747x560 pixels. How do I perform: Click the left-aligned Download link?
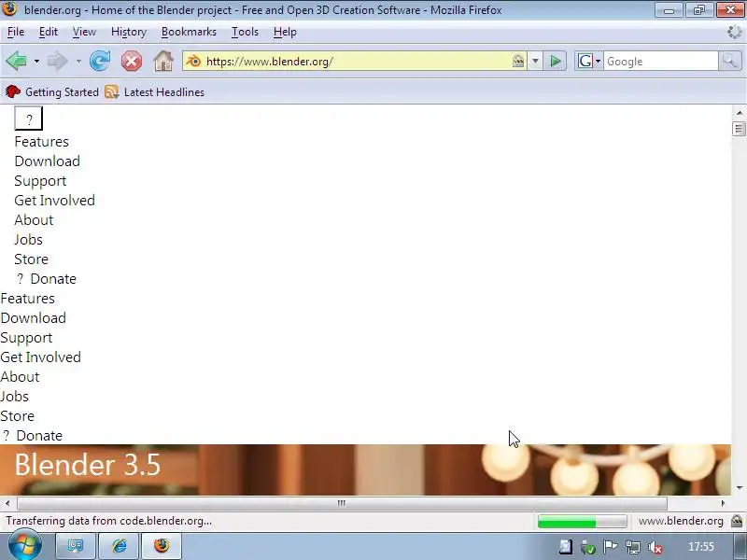(34, 317)
